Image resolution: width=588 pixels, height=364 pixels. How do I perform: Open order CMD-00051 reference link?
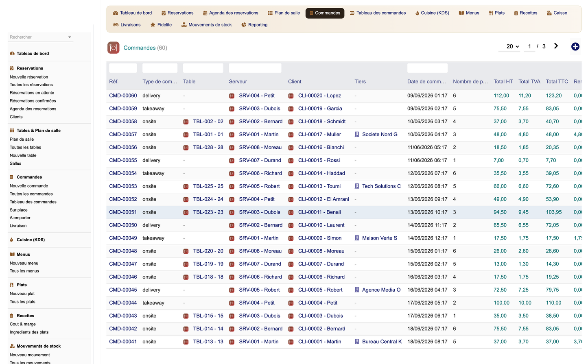(x=123, y=212)
